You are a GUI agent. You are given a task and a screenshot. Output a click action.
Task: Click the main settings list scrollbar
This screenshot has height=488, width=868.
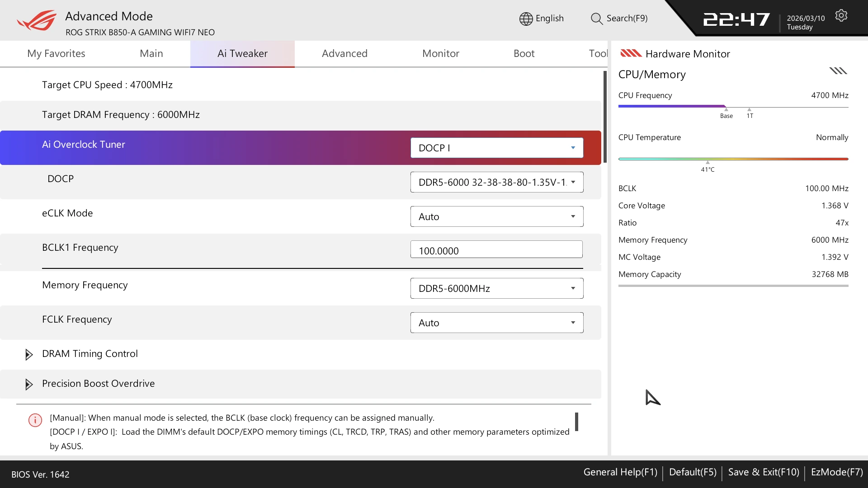tap(605, 117)
